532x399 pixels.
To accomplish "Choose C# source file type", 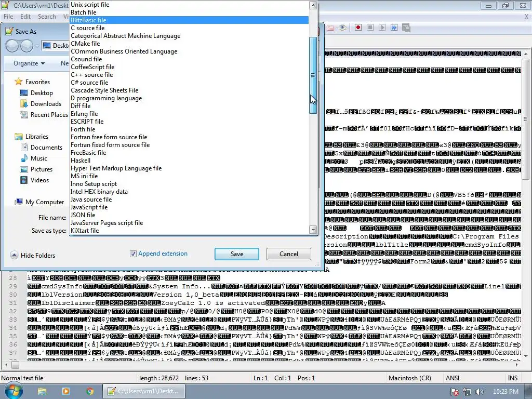I will click(189, 83).
